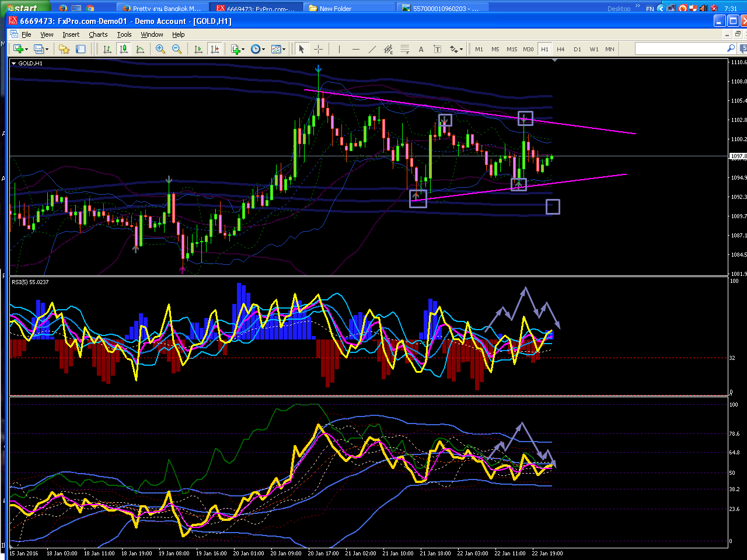Click the Templates toolbar icon
The height and width of the screenshot is (560, 747).
click(276, 49)
